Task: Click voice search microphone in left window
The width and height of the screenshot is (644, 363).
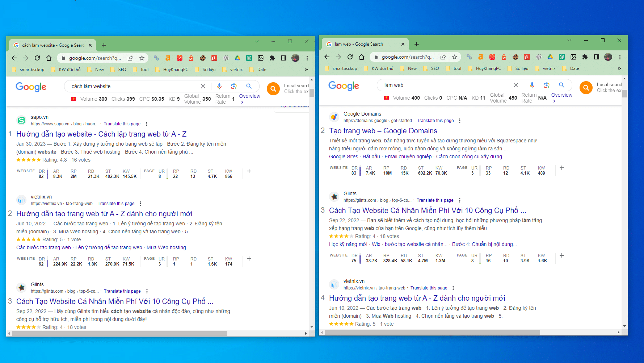Action: [219, 86]
